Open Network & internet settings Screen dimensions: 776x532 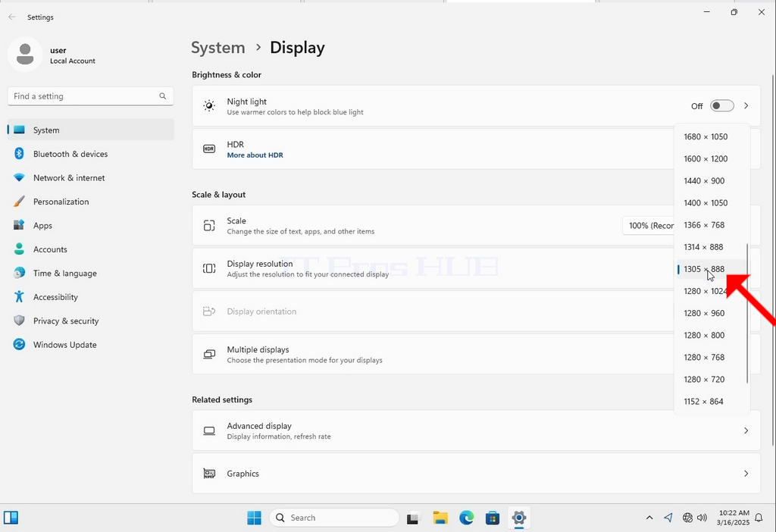91,177
